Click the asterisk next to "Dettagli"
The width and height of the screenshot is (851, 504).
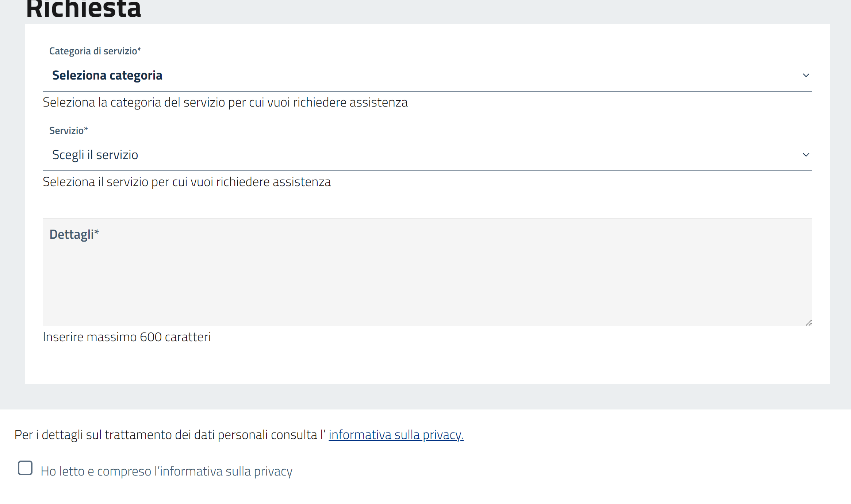pos(97,232)
